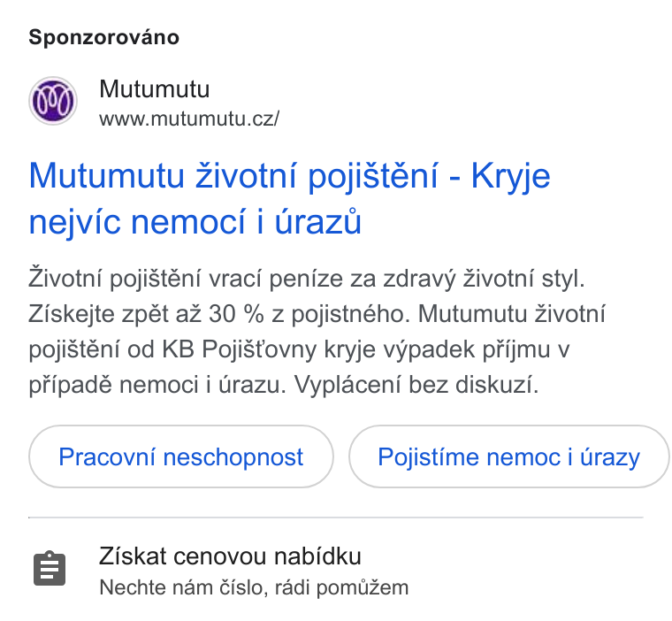
Task: Click the purple Mutumutu logo icon
Action: point(53,101)
